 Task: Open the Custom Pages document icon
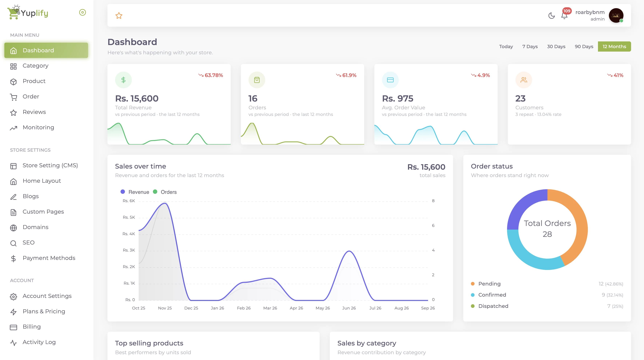pyautogui.click(x=13, y=212)
